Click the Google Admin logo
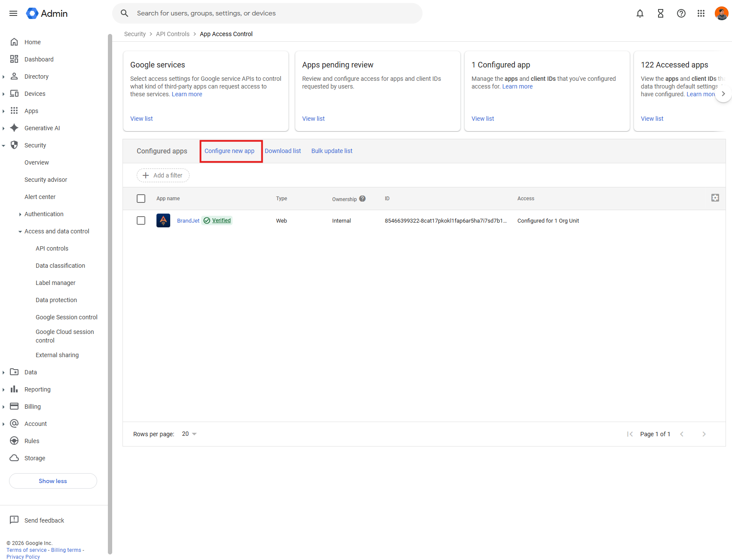Screen dimensions: 732x560 pos(46,13)
